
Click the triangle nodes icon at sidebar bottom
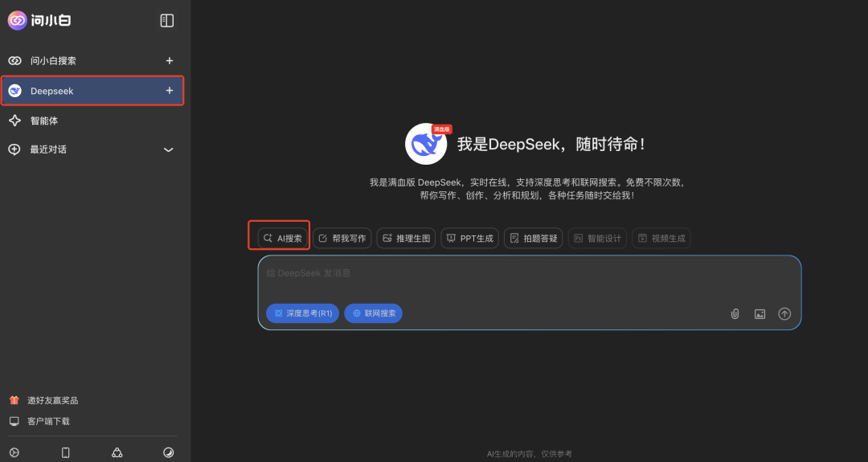(x=117, y=452)
